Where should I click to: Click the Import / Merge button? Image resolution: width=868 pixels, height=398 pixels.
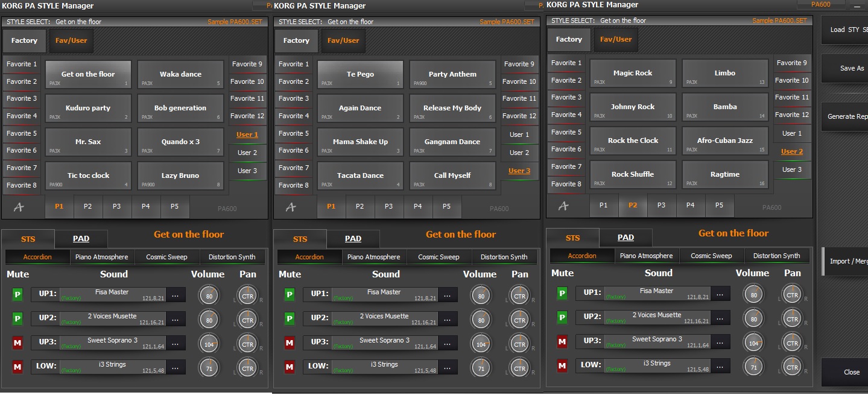pos(845,262)
